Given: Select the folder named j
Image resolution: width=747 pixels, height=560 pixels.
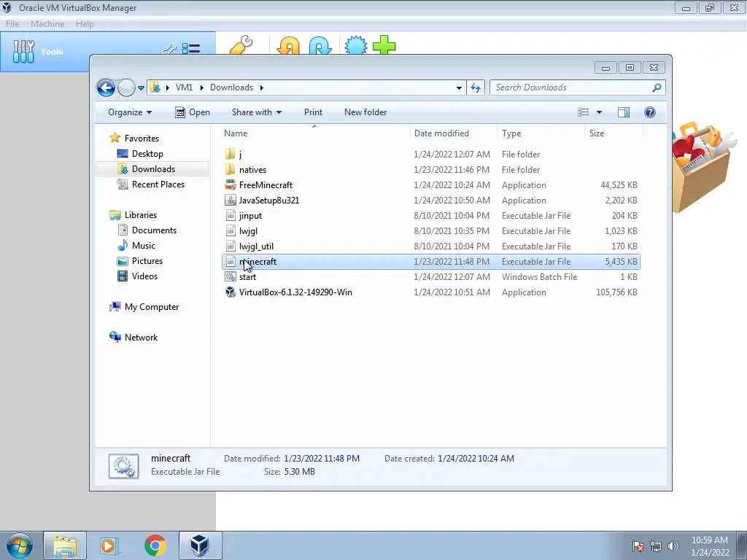Looking at the screenshot, I should coord(430,155).
